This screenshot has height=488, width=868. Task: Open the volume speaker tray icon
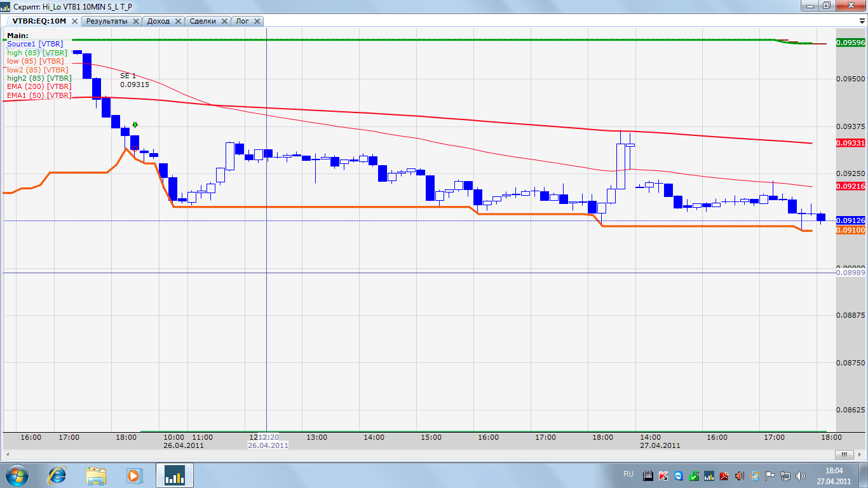pos(800,475)
